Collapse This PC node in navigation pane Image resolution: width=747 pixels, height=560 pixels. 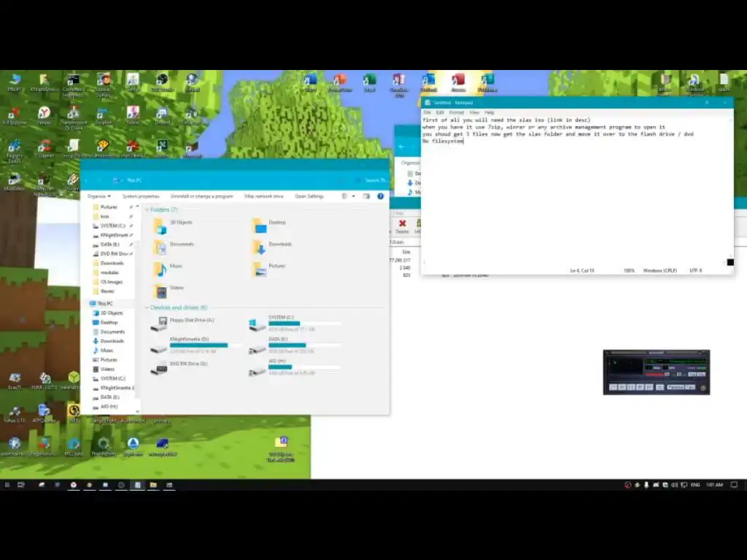(x=101, y=304)
